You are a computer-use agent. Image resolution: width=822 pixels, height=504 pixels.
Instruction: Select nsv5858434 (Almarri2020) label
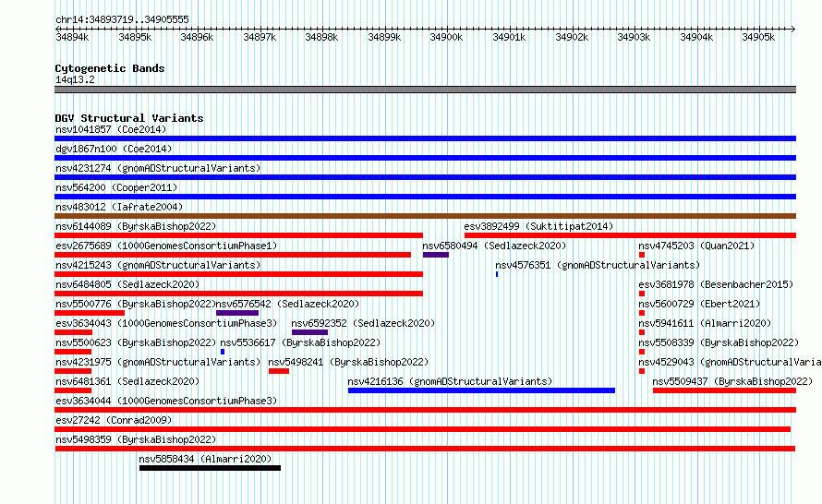pos(205,459)
